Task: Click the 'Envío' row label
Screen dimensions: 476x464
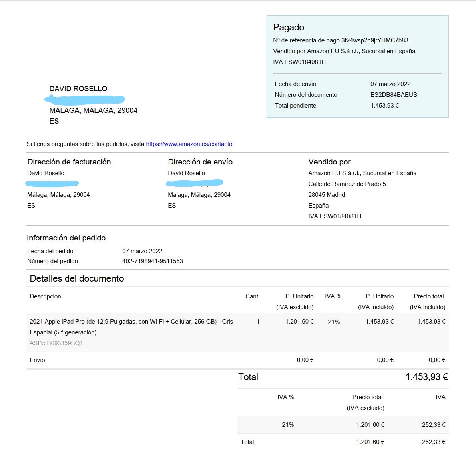Action: [37, 360]
